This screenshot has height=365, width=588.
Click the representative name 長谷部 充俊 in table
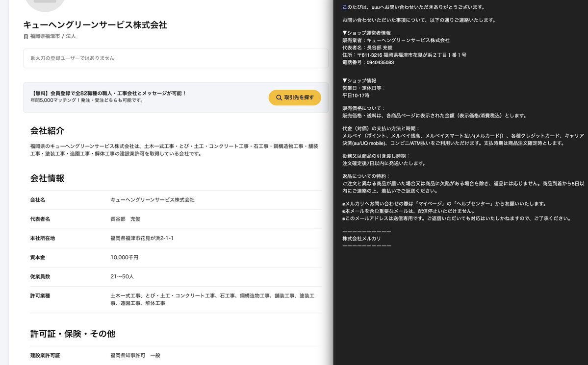click(x=125, y=219)
